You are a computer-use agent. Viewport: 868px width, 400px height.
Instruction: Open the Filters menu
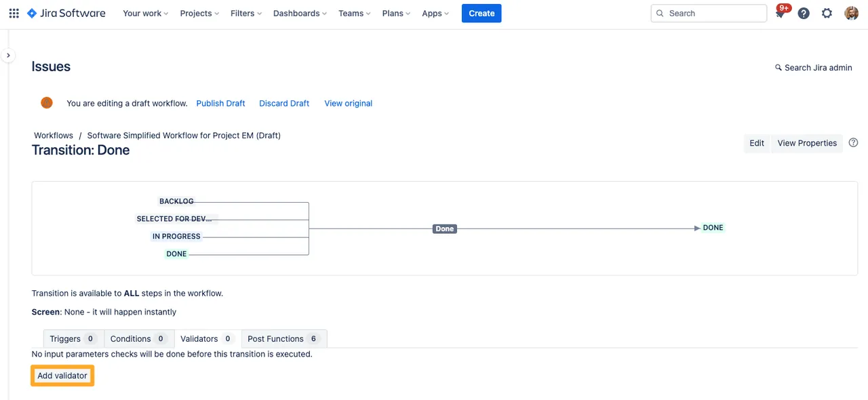pyautogui.click(x=246, y=13)
